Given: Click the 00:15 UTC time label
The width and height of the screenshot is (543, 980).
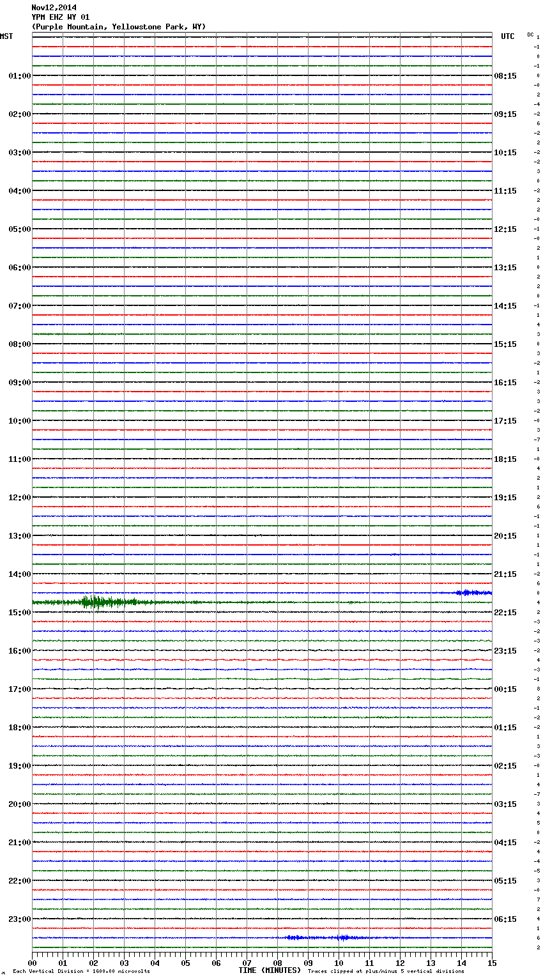Looking at the screenshot, I should (505, 689).
